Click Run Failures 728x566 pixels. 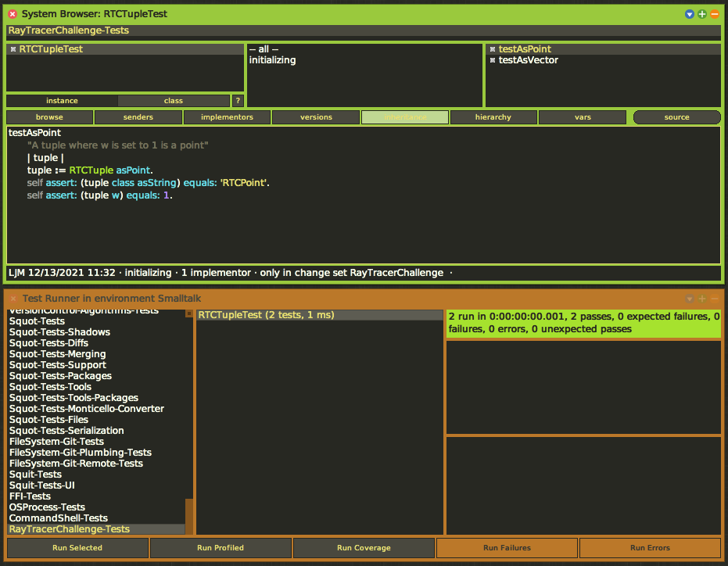pyautogui.click(x=507, y=548)
